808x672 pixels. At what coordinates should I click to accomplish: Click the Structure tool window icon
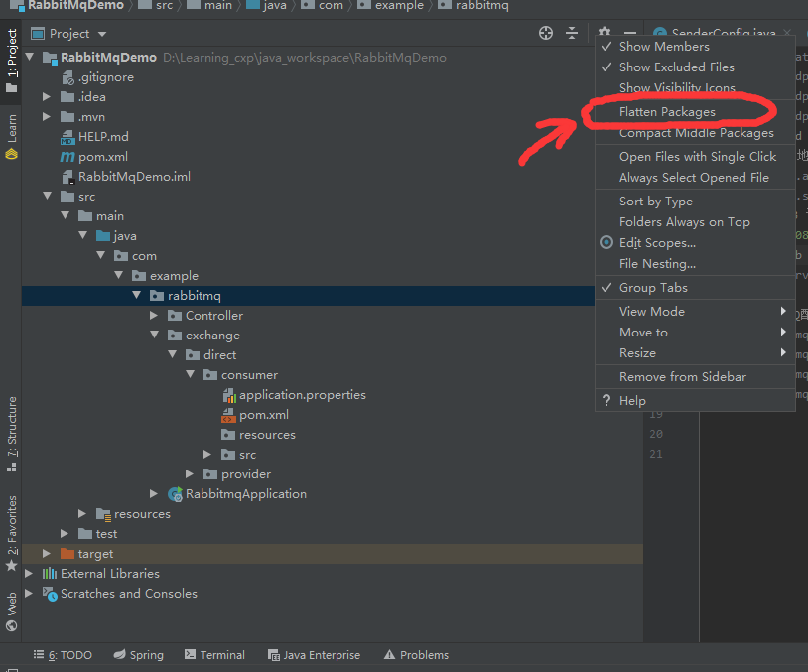(11, 467)
